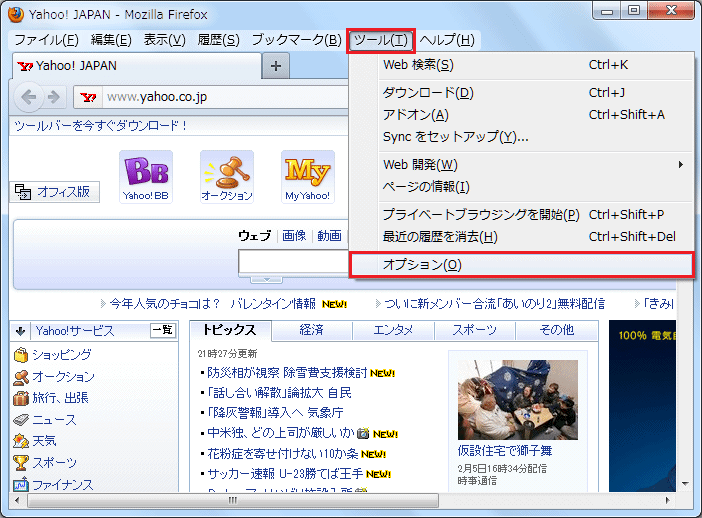Open バレンタイン情報 link
Image resolution: width=702 pixels, height=518 pixels.
click(x=273, y=304)
